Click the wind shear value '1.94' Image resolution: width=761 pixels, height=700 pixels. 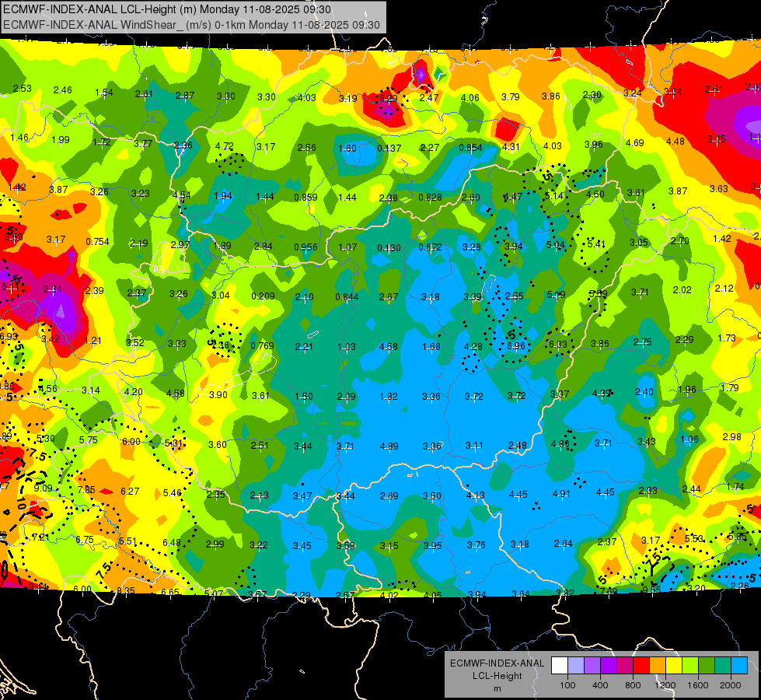(x=223, y=195)
